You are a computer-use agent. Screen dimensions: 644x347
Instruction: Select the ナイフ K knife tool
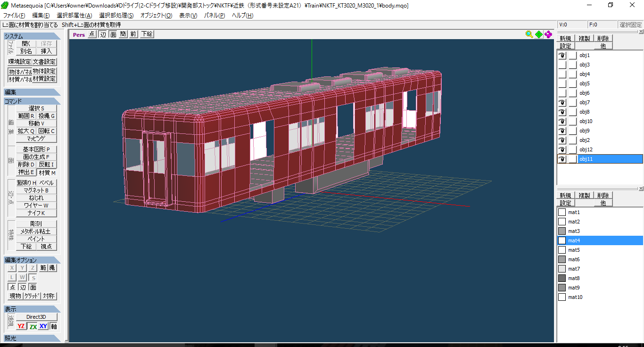click(x=36, y=213)
